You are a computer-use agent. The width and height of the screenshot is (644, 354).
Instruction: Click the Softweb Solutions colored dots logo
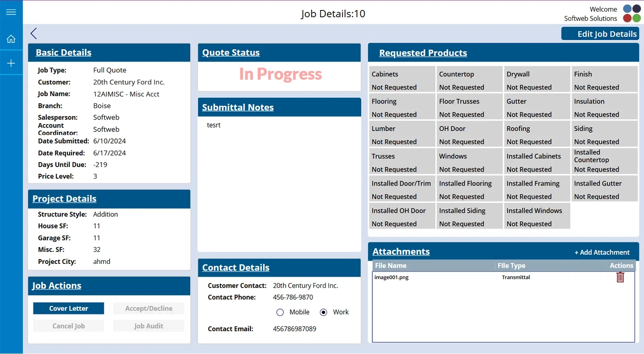[632, 13]
